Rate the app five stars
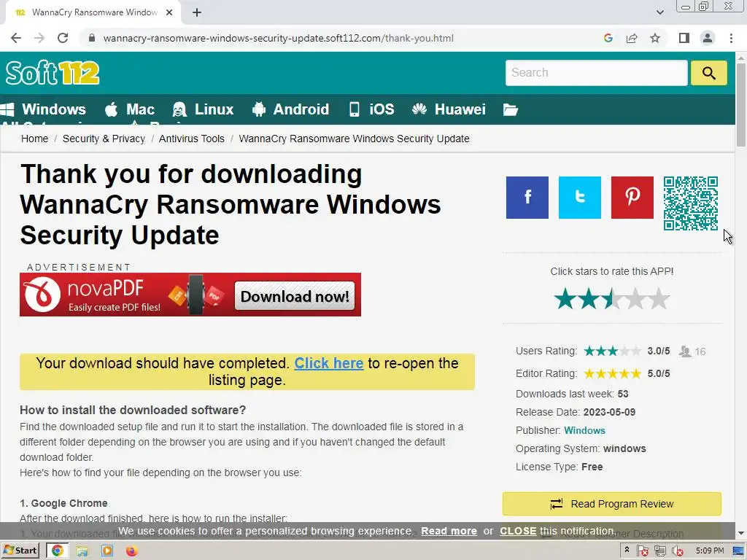747x560 pixels. point(659,298)
